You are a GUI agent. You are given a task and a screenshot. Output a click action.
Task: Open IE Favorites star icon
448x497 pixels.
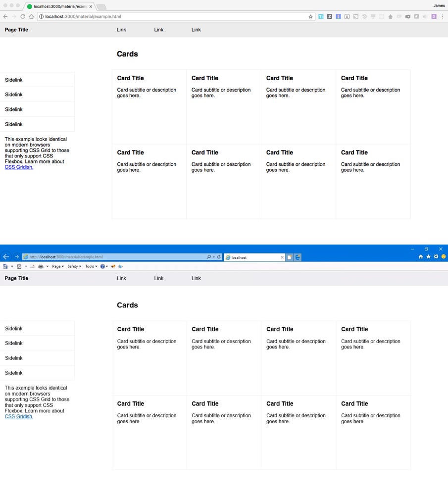coord(428,257)
